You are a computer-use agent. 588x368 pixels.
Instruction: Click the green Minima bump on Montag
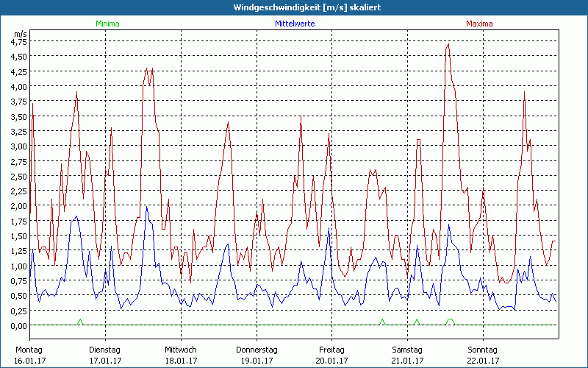[x=80, y=322]
